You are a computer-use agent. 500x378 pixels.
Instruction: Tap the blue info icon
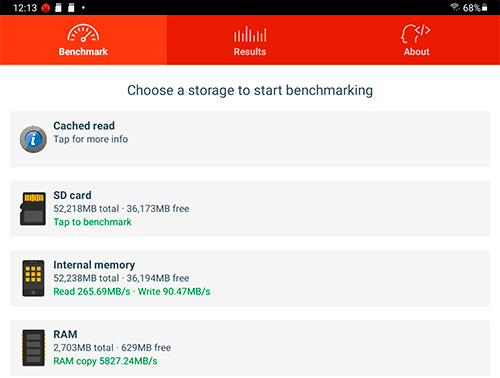tap(33, 139)
